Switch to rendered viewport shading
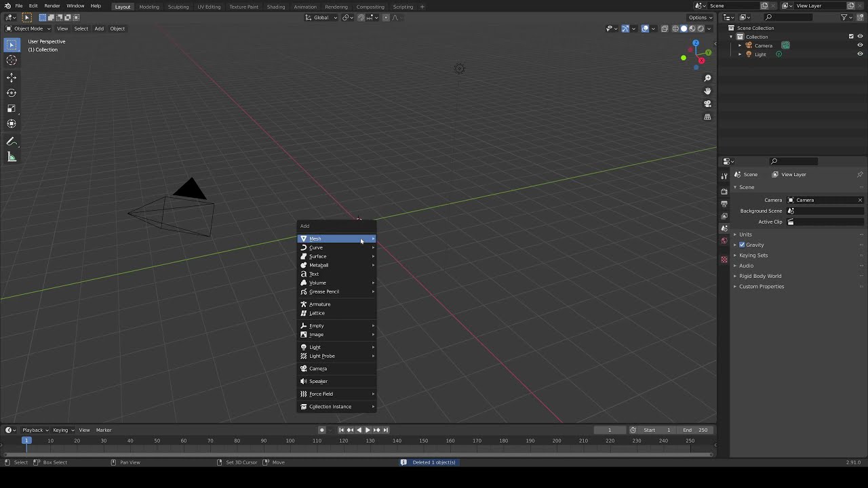This screenshot has height=488, width=868. click(x=701, y=28)
